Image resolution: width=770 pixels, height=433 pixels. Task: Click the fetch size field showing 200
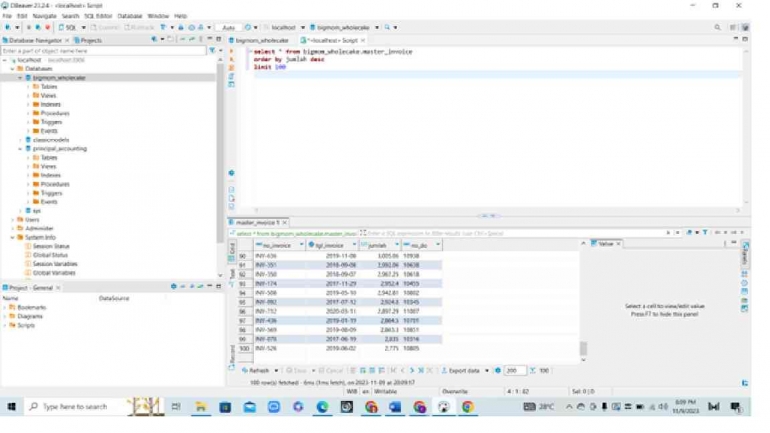[x=514, y=371]
